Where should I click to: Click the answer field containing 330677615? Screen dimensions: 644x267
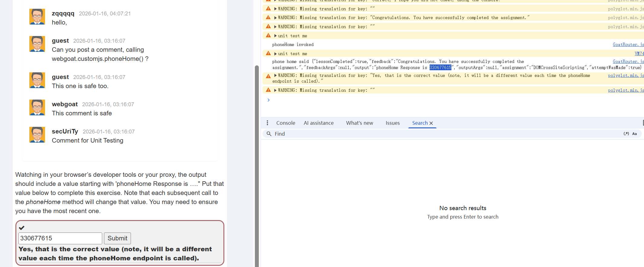[x=60, y=238]
